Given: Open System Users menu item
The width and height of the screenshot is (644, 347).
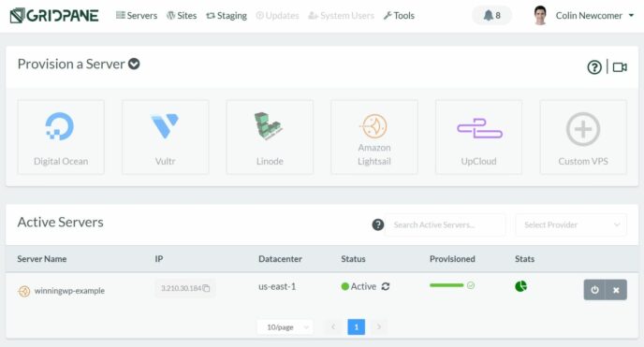Looking at the screenshot, I should pyautogui.click(x=342, y=16).
